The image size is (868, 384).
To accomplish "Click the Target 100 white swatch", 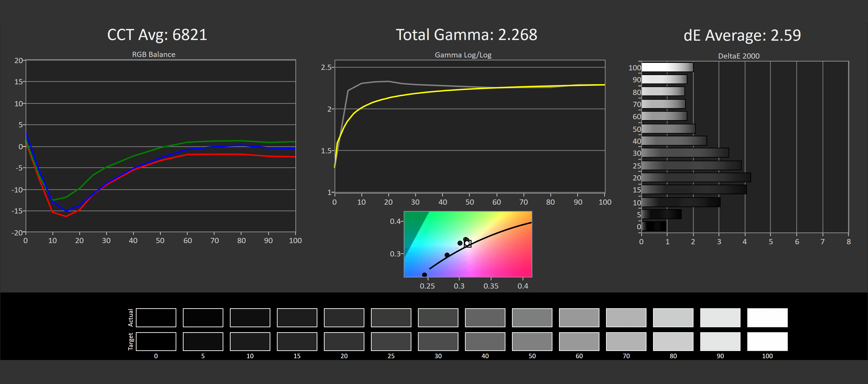I will coord(767,341).
